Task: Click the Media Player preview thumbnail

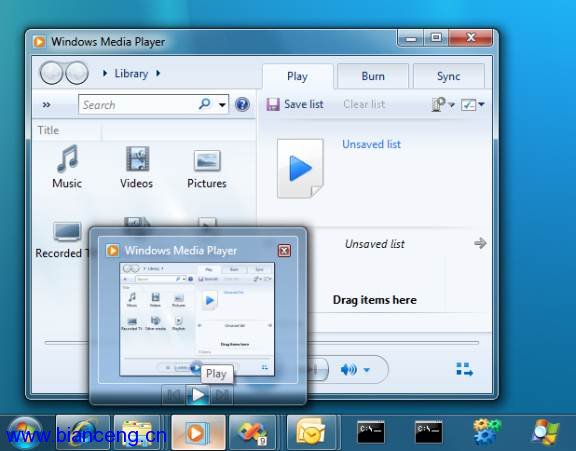Action: [197, 319]
